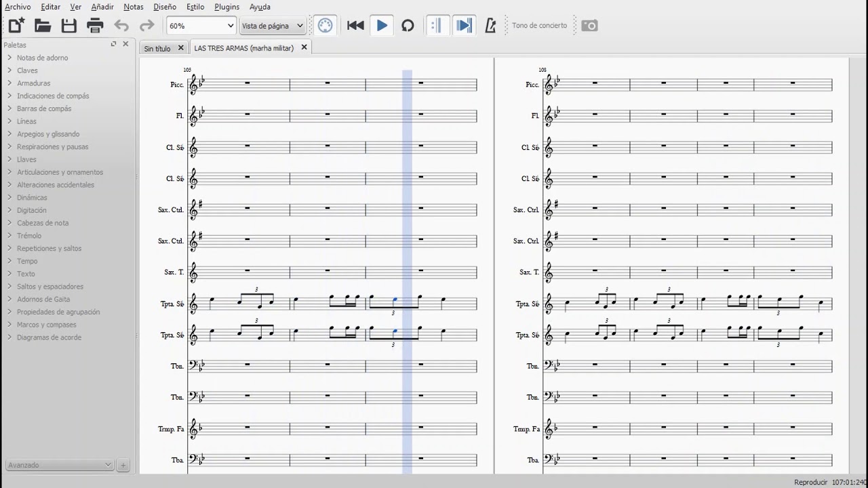Toggle the metronome icon
This screenshot has height=488, width=868.
pyautogui.click(x=491, y=26)
